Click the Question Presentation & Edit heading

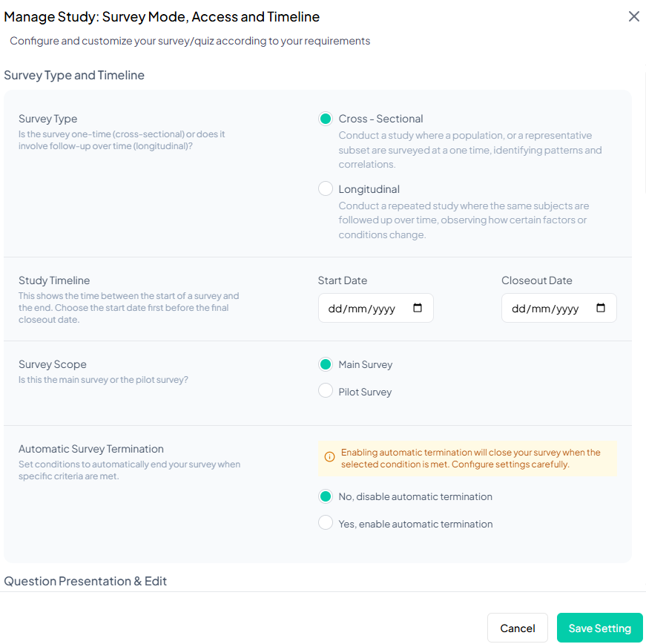[85, 581]
